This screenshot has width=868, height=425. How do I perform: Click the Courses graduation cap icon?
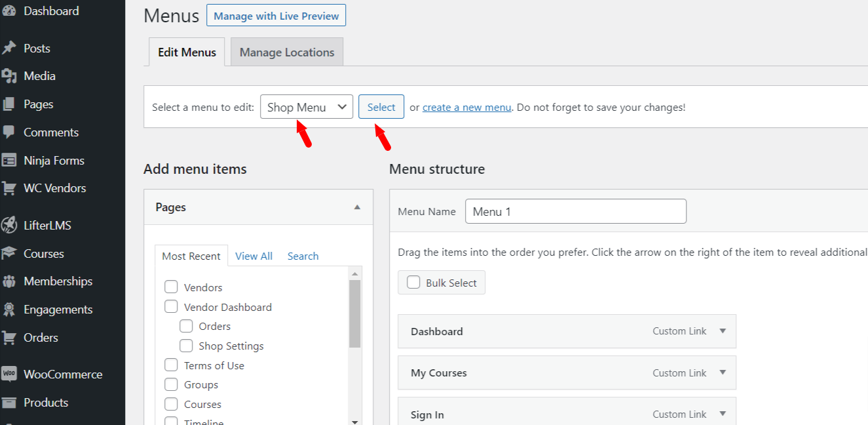(9, 254)
